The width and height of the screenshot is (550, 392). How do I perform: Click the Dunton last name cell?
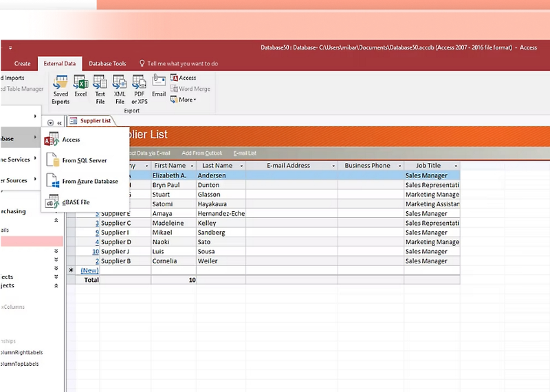pos(221,185)
